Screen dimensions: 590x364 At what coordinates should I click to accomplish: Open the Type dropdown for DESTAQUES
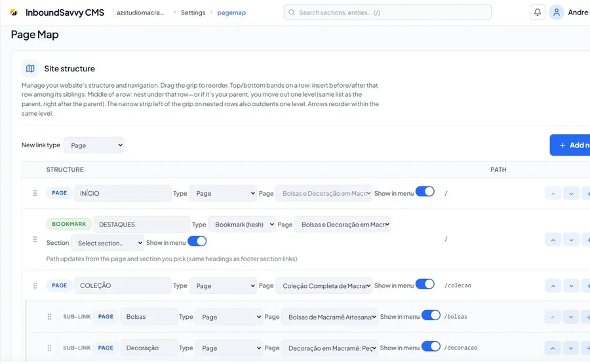click(242, 225)
